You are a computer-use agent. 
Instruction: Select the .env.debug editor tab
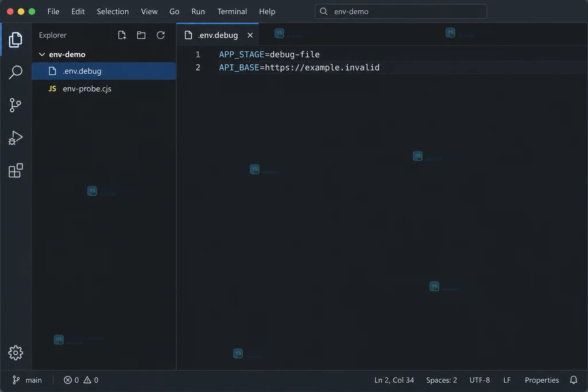point(218,35)
